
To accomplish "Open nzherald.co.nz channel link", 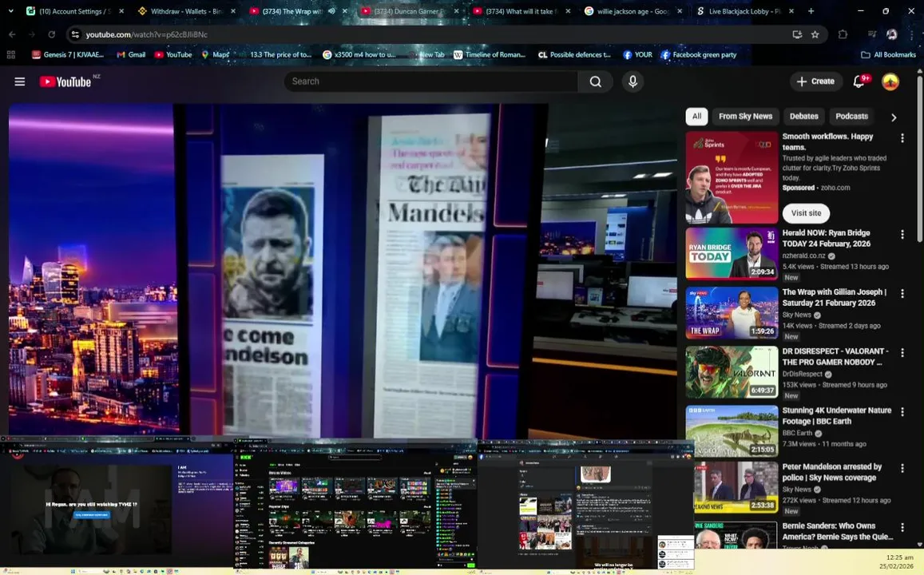I will coord(803,256).
